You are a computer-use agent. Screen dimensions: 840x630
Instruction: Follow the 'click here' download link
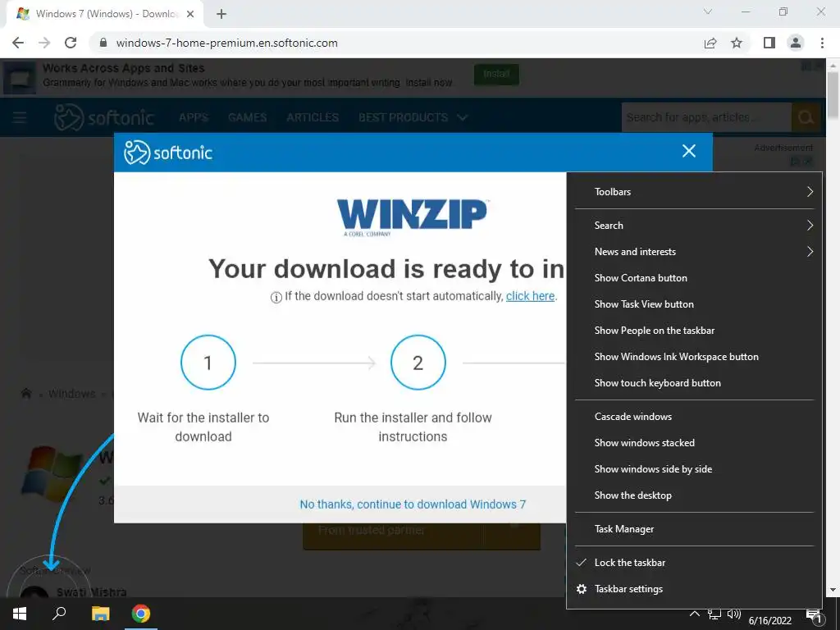click(531, 296)
